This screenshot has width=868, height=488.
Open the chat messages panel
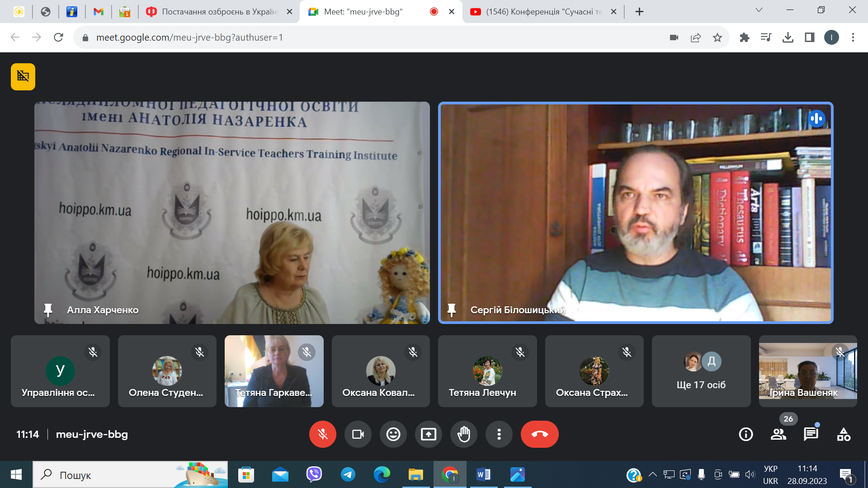coord(811,434)
